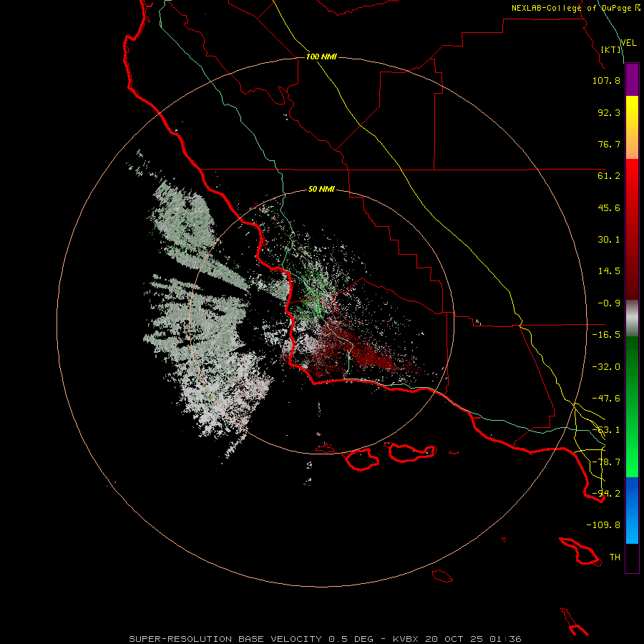
Task: Click the "NEXLAB-College of DuPage" text
Action: (571, 8)
